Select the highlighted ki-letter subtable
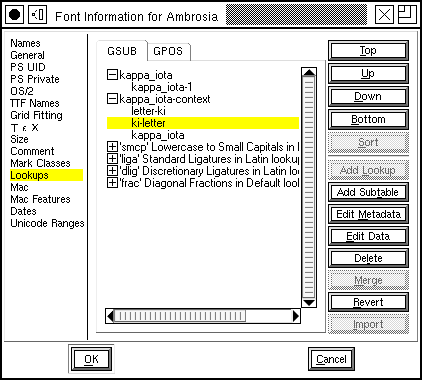This screenshot has height=380, width=422. (203, 123)
